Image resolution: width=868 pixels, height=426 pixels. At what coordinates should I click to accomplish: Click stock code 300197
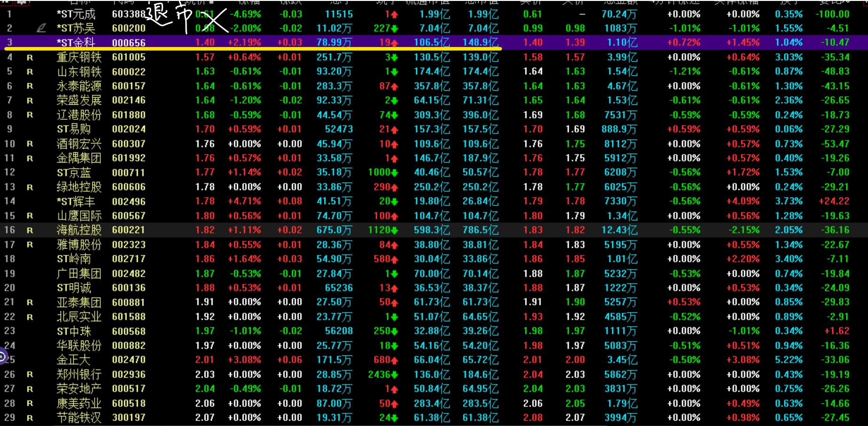(129, 418)
